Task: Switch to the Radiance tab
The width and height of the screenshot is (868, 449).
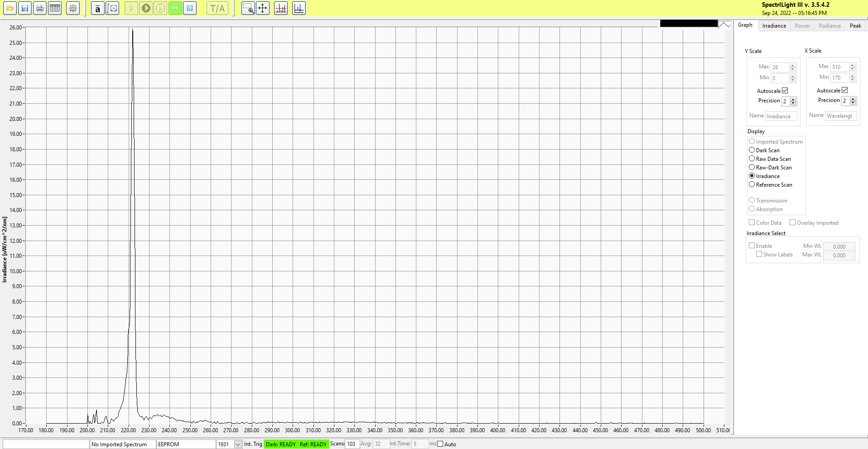Action: [830, 26]
